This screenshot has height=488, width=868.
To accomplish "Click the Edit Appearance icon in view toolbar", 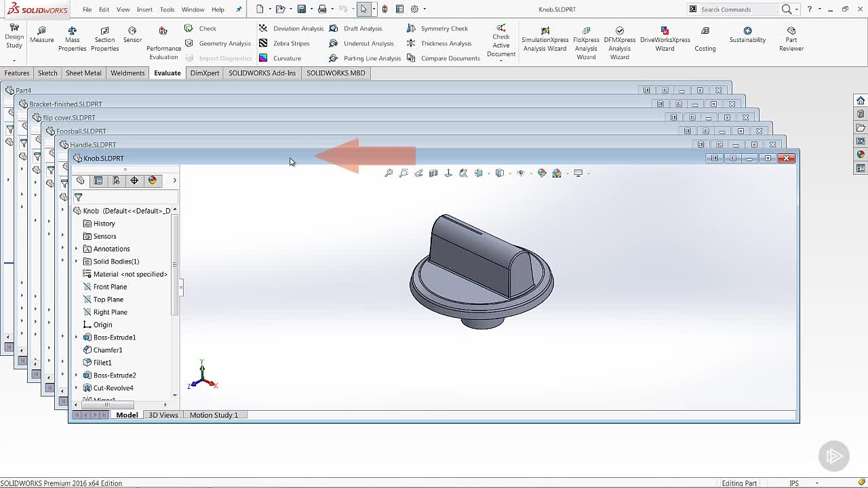I will point(542,174).
